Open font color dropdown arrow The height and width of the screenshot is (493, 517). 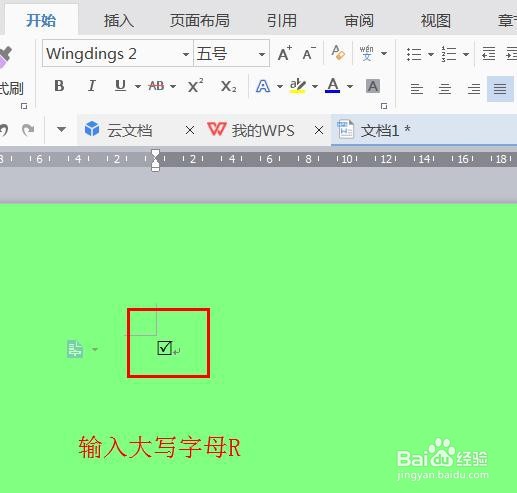(350, 86)
